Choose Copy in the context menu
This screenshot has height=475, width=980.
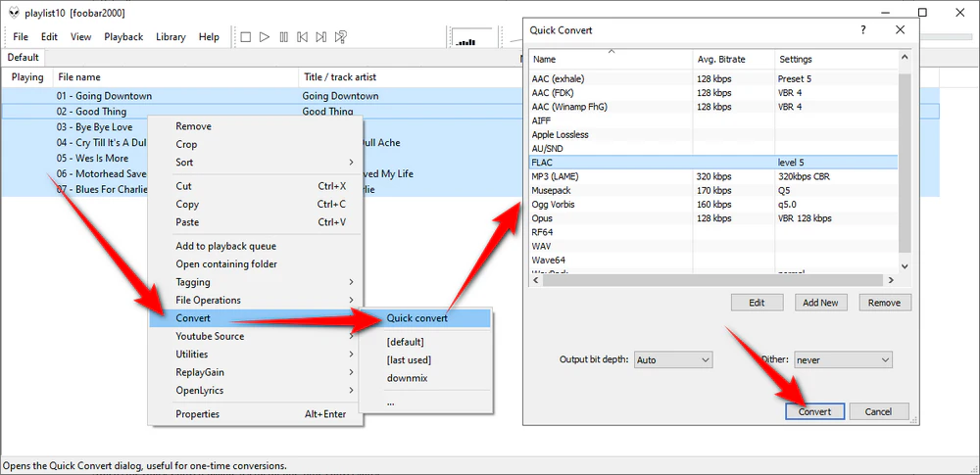click(255, 205)
